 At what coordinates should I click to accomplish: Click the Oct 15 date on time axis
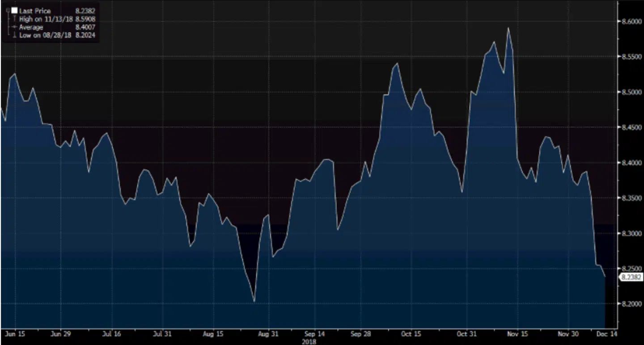[411, 334]
